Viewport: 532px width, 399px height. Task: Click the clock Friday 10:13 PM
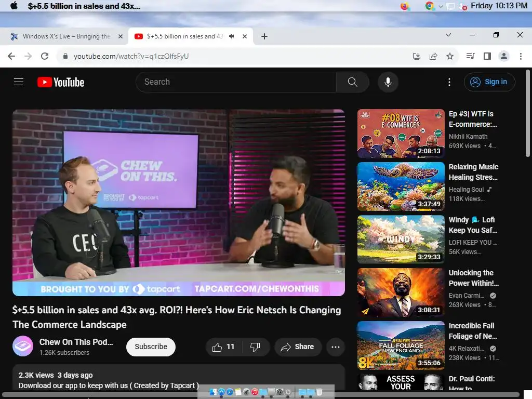499,6
